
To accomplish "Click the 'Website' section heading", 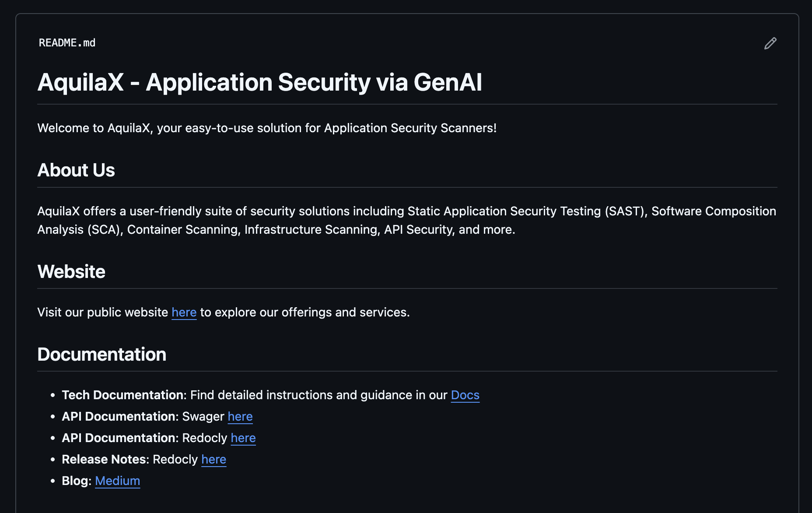I will (71, 272).
